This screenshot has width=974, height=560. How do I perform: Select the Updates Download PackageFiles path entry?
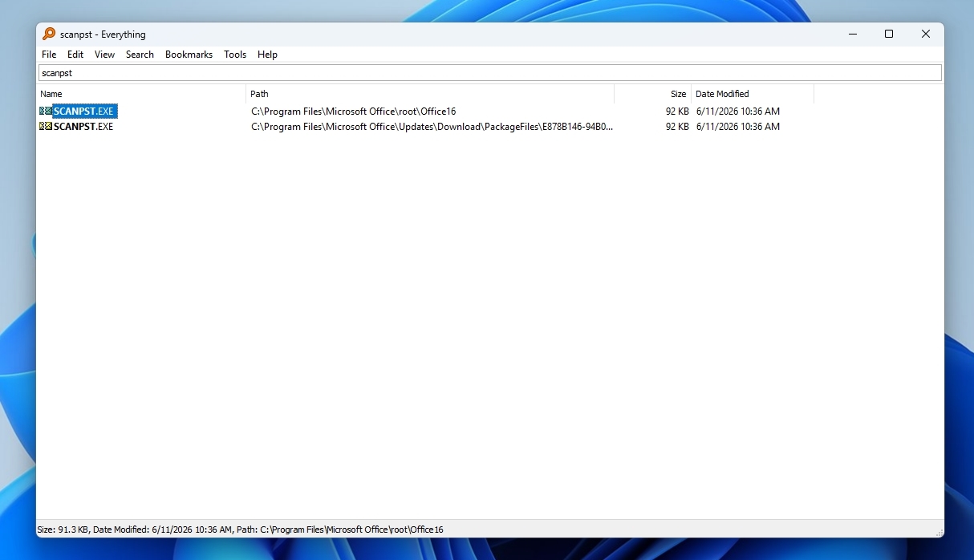432,127
